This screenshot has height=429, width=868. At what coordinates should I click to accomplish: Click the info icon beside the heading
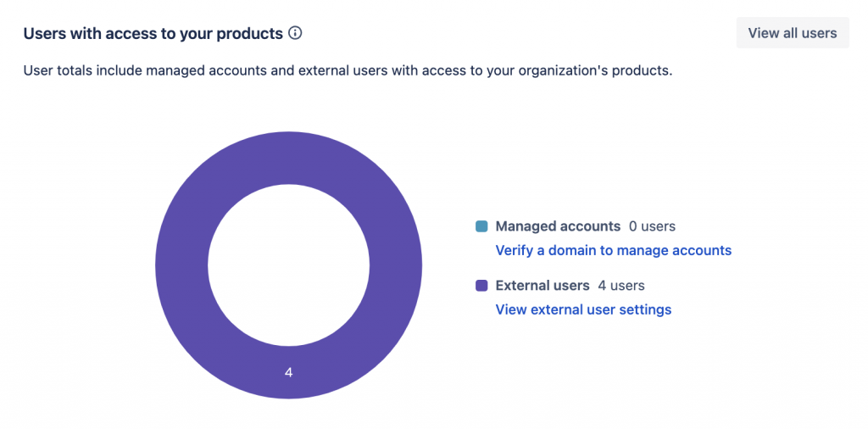pyautogui.click(x=295, y=33)
